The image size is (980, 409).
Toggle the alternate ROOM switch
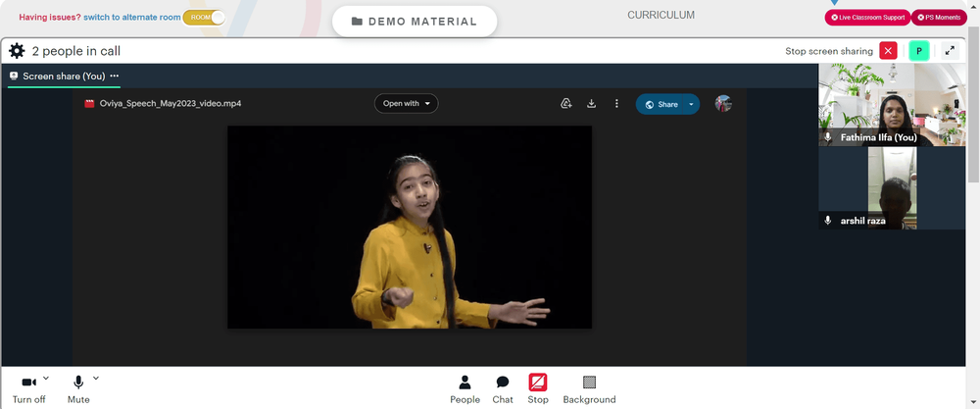pyautogui.click(x=204, y=18)
